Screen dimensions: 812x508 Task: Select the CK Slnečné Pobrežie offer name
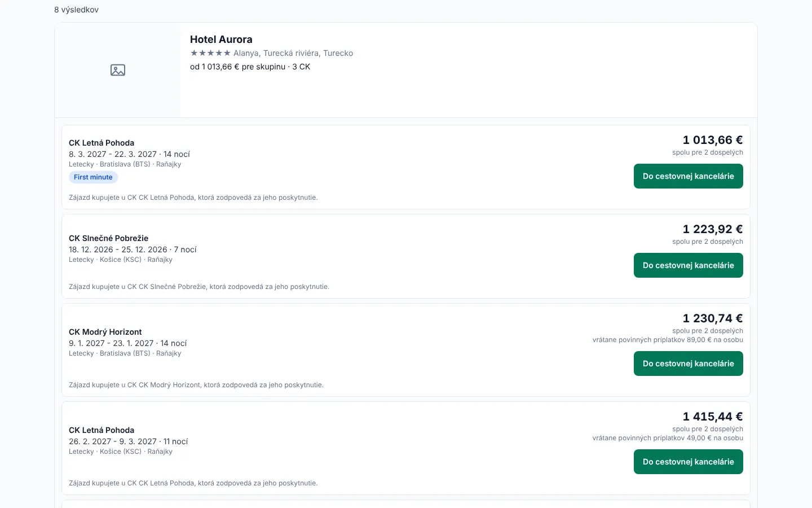pyautogui.click(x=108, y=238)
